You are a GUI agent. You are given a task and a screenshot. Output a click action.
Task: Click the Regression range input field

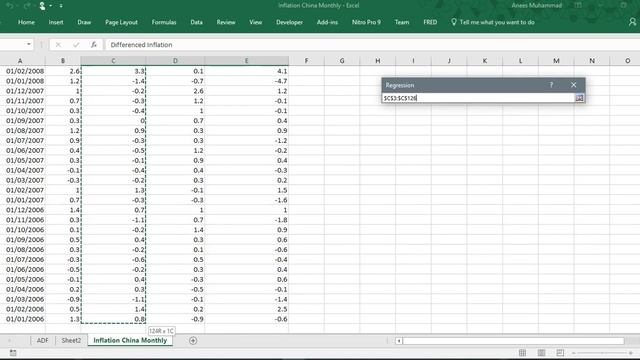point(478,98)
